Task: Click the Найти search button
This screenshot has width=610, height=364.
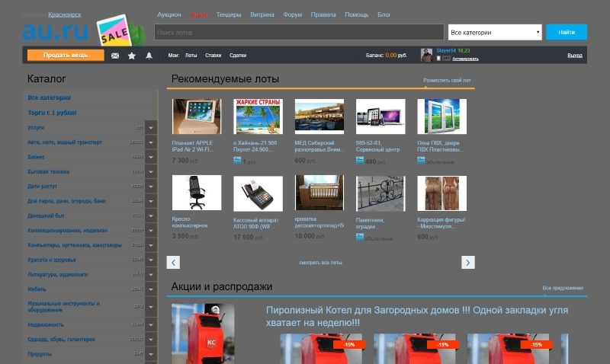Action: (x=567, y=32)
